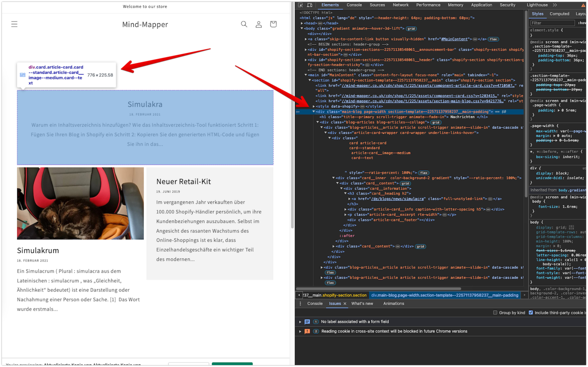Close the Issues drawer tab
588x367 pixels.
[x=345, y=304]
